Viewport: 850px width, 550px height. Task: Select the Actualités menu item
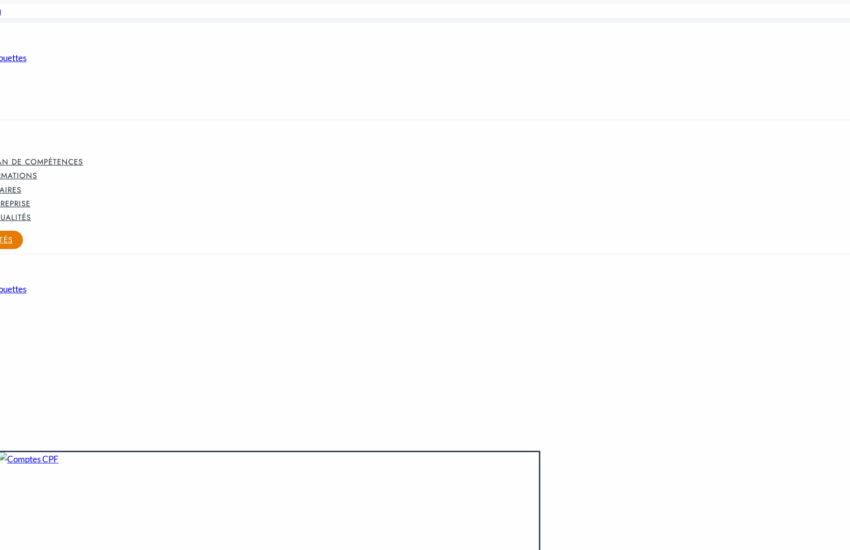(15, 217)
